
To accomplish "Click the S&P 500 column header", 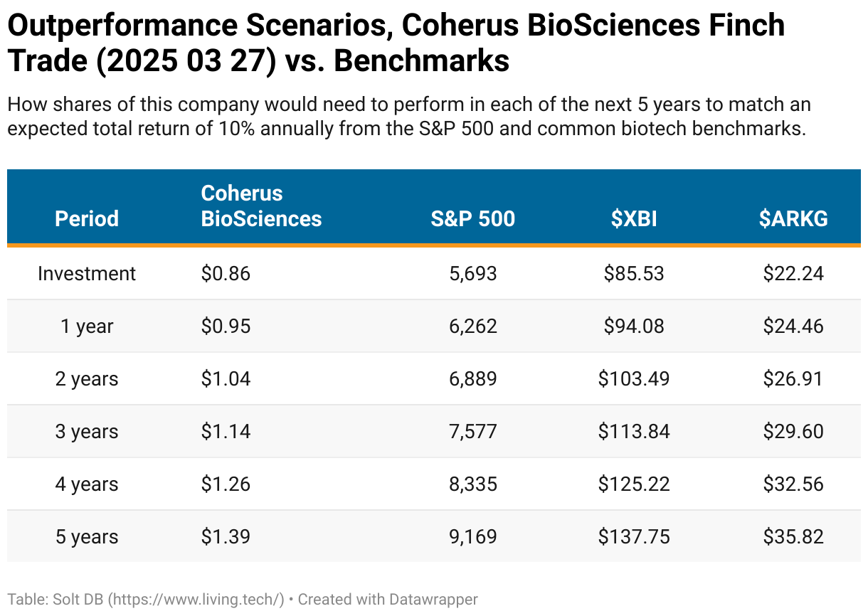I will [472, 218].
